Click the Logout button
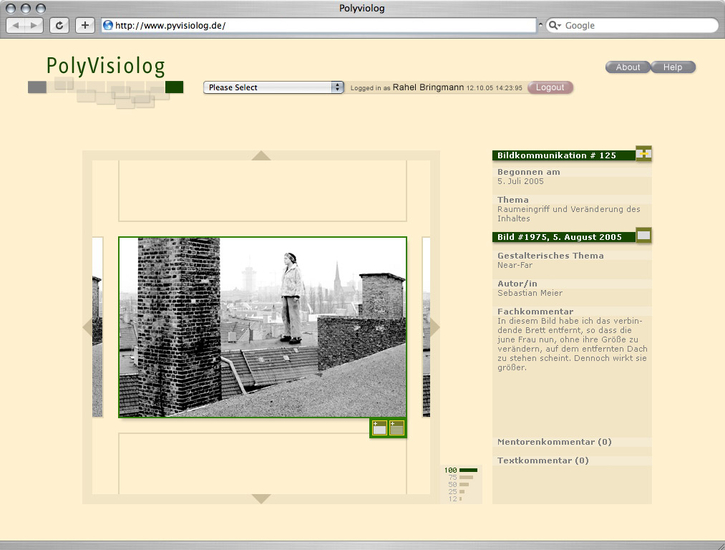 pyautogui.click(x=550, y=87)
